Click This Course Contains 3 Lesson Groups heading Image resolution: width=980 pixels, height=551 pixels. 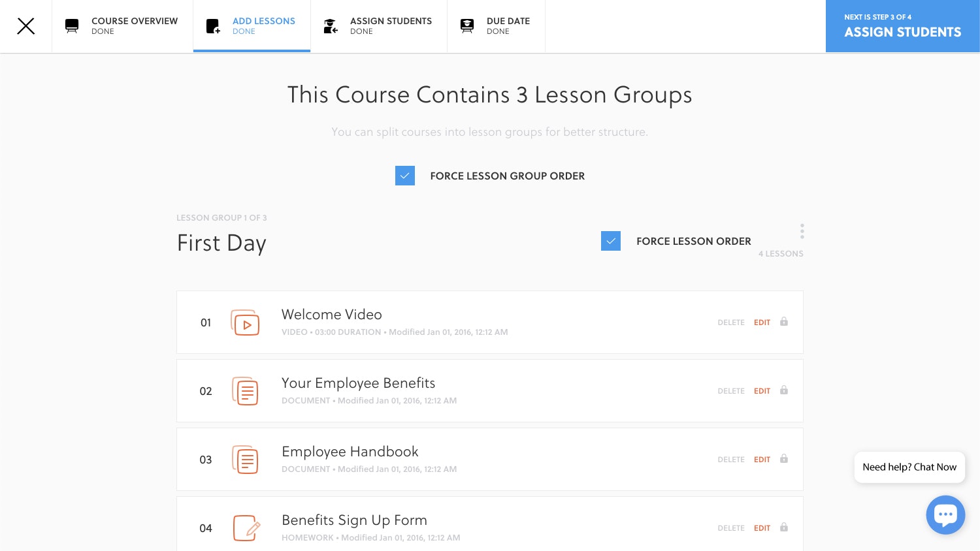pyautogui.click(x=490, y=95)
